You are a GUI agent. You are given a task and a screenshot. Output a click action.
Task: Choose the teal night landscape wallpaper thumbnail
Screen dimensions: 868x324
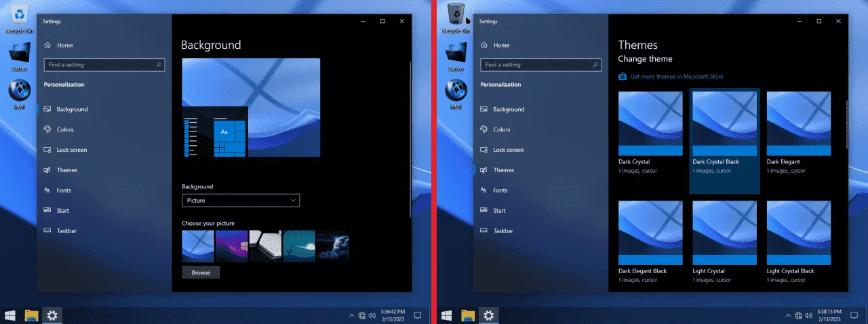[299, 246]
